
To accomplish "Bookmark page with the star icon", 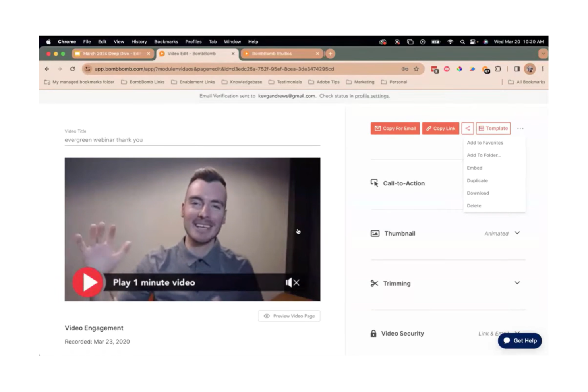I will [x=416, y=69].
